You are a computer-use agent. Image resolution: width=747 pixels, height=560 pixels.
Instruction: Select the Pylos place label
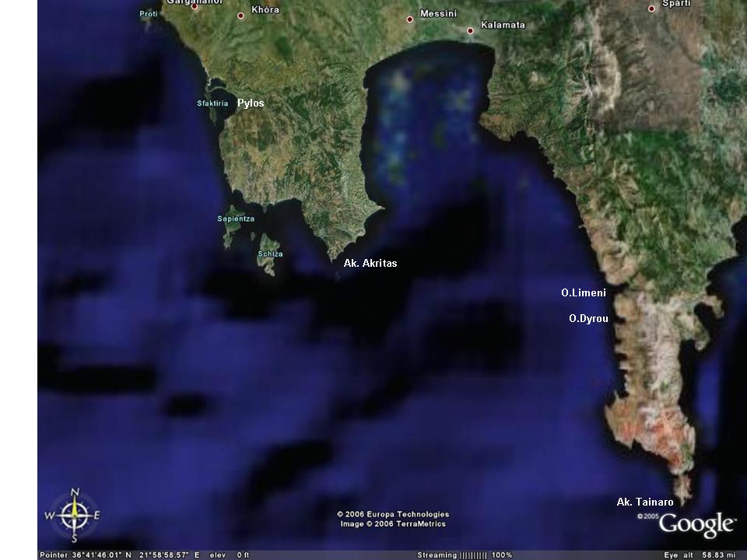click(x=251, y=103)
